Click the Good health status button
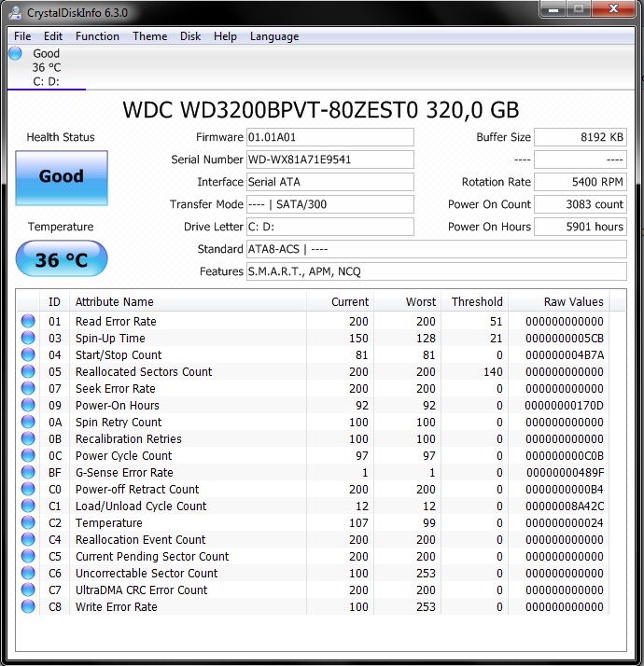 point(62,178)
